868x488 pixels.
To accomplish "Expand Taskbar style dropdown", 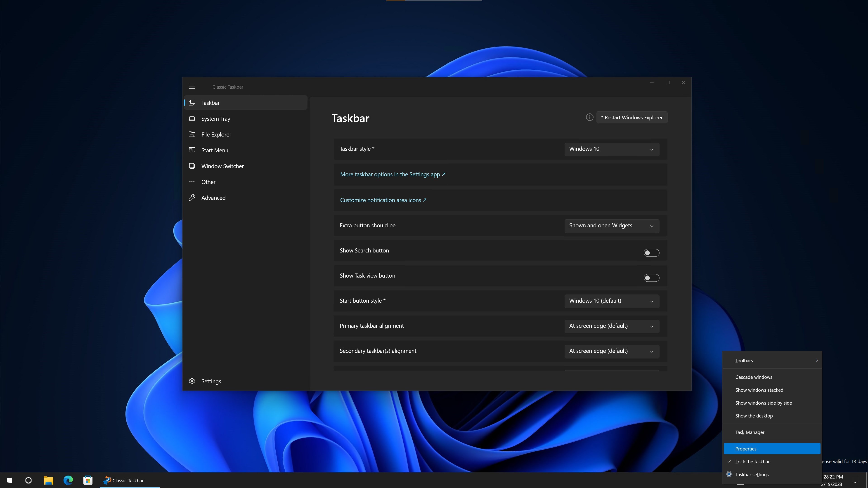I will (x=611, y=149).
